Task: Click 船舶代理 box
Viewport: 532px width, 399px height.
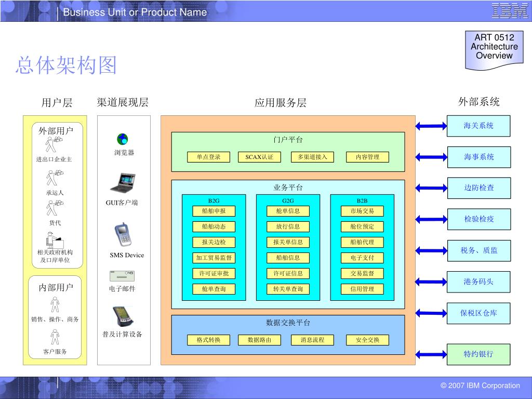Action: (x=362, y=242)
